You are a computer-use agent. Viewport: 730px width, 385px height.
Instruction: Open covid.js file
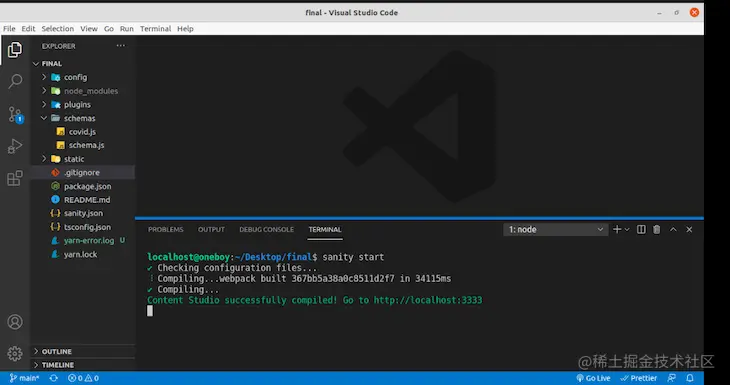click(83, 132)
